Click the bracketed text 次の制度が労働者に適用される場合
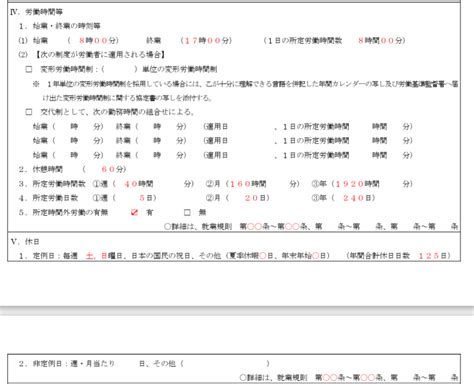 pos(100,55)
